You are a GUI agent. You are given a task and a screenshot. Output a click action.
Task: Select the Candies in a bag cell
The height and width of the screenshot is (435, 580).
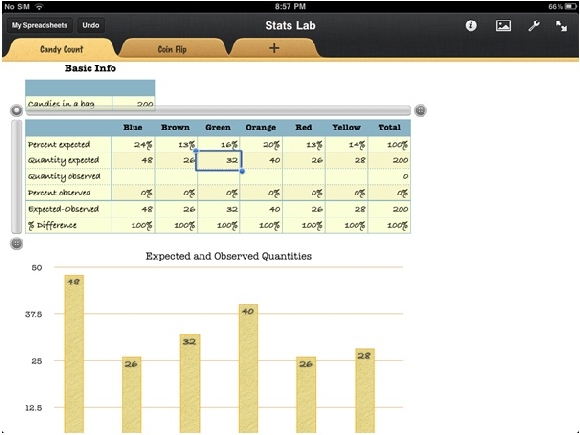click(69, 103)
